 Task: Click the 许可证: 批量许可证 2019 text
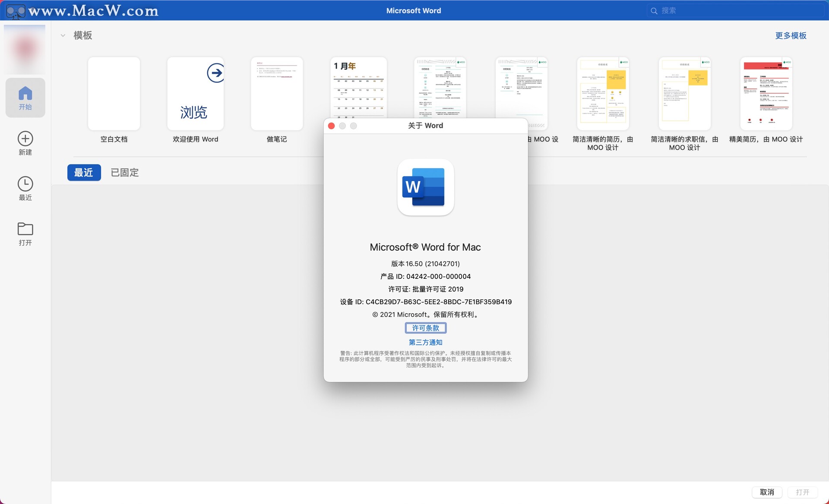[426, 289]
